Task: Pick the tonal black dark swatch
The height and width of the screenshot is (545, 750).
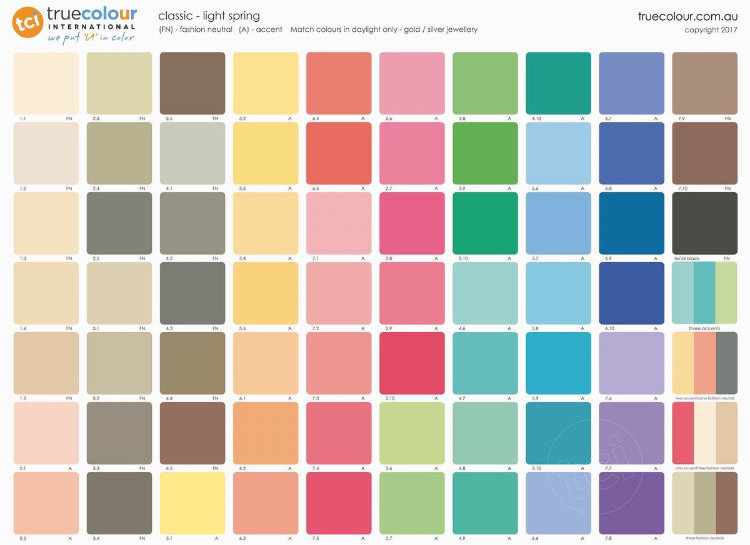Action: click(x=704, y=223)
